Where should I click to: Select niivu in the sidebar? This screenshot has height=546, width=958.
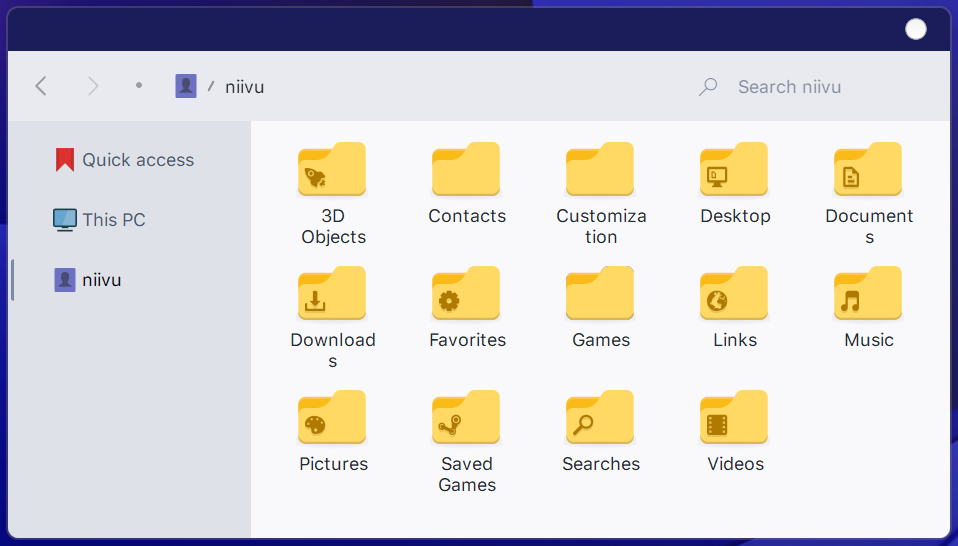coord(101,280)
